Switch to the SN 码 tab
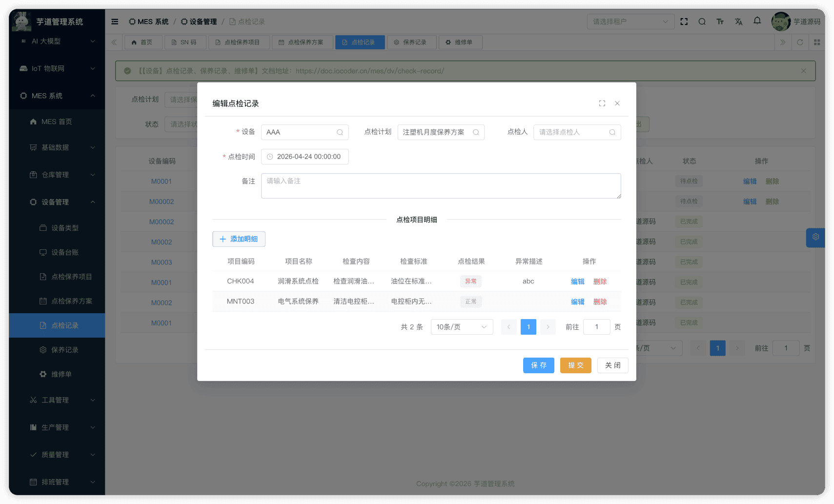Screen dimensions: 834x504 coord(185,42)
